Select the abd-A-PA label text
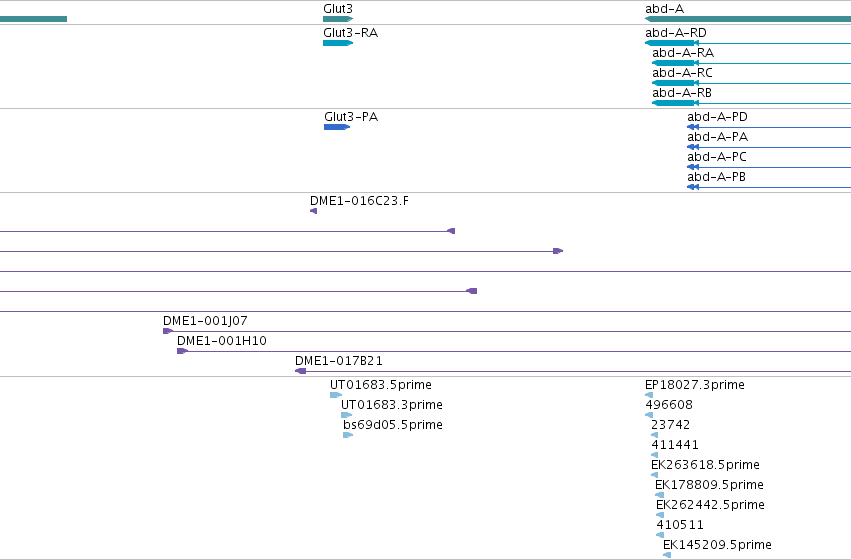The width and height of the screenshot is (851, 560). [717, 137]
